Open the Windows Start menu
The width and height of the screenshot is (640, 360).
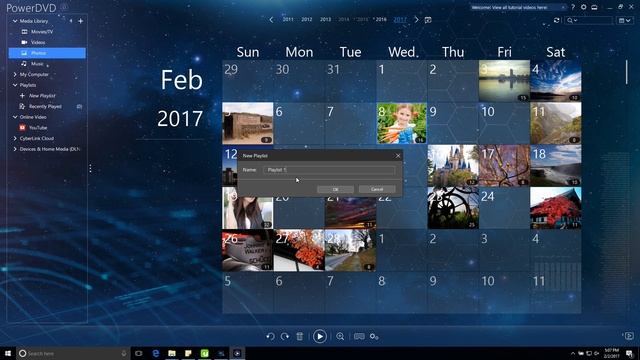coord(8,353)
